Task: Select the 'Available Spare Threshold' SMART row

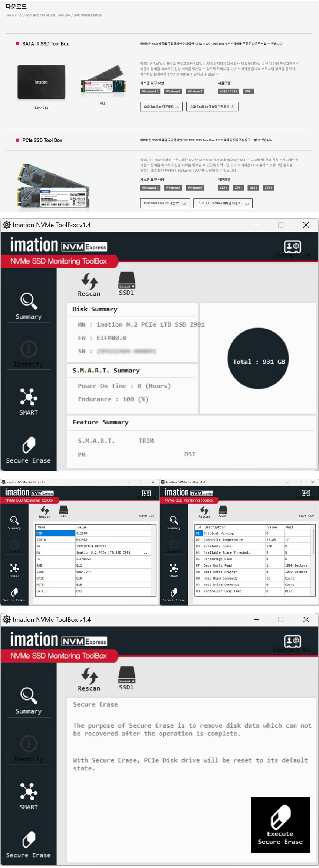Action: pyautogui.click(x=253, y=553)
